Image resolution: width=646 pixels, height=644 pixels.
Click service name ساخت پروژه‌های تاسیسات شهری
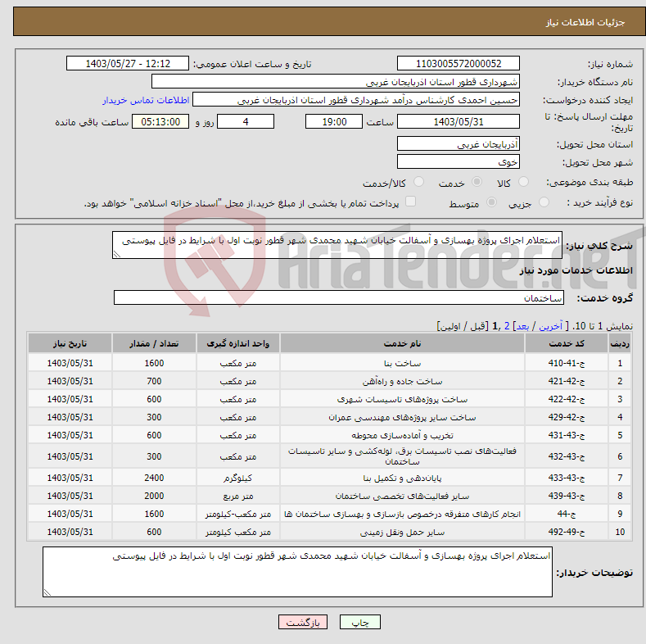point(402,400)
